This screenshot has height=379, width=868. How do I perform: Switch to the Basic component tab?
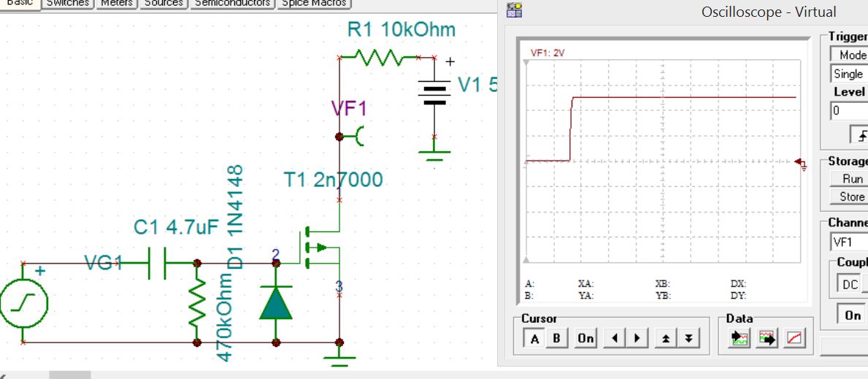point(20,4)
